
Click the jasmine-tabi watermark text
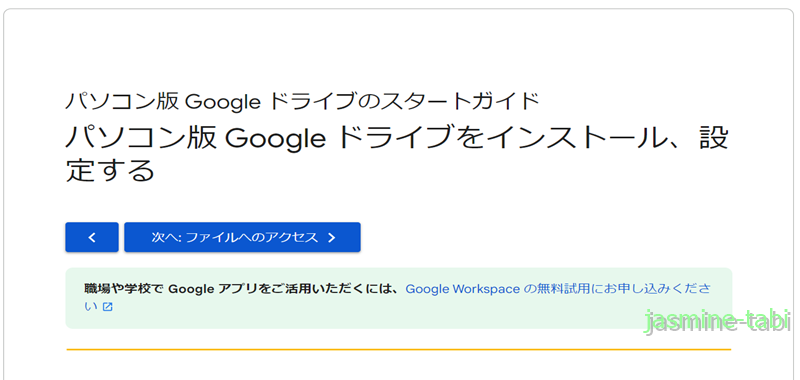pos(717,322)
